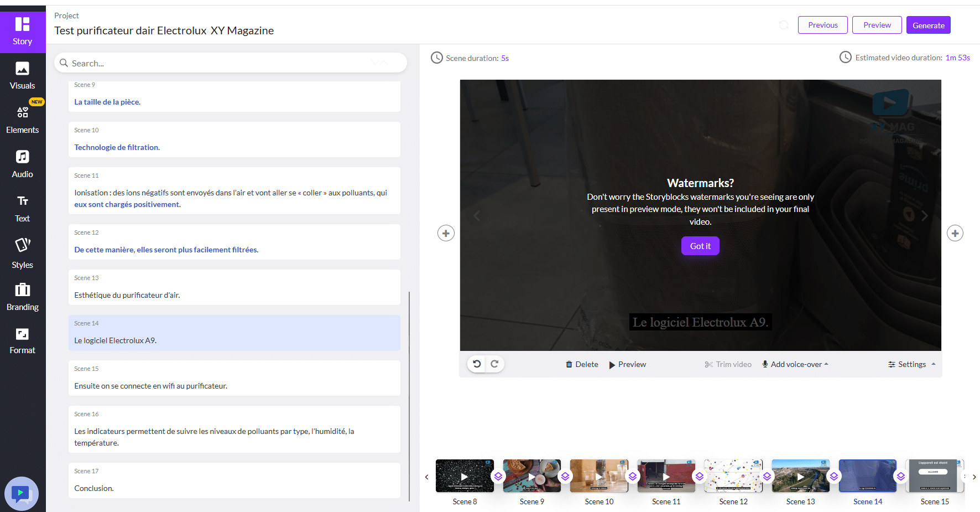The width and height of the screenshot is (980, 512).
Task: Select the Scene 17 Conclusion card
Action: (234, 480)
